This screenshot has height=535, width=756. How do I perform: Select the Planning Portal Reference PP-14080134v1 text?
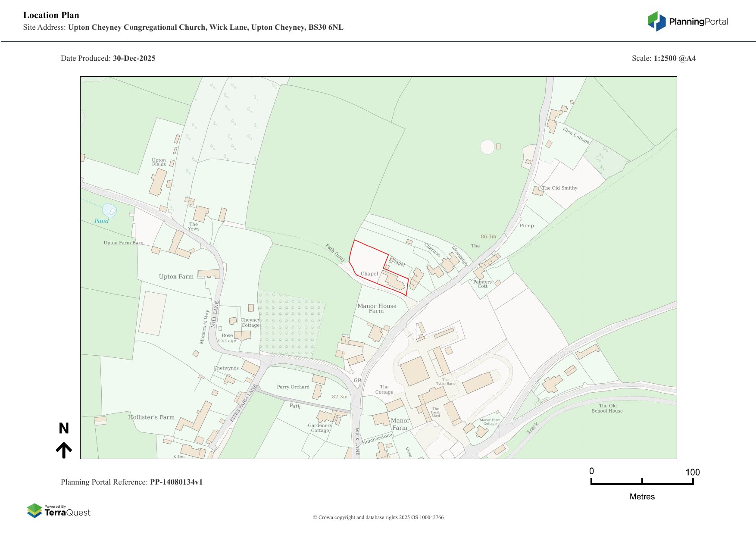pos(132,482)
